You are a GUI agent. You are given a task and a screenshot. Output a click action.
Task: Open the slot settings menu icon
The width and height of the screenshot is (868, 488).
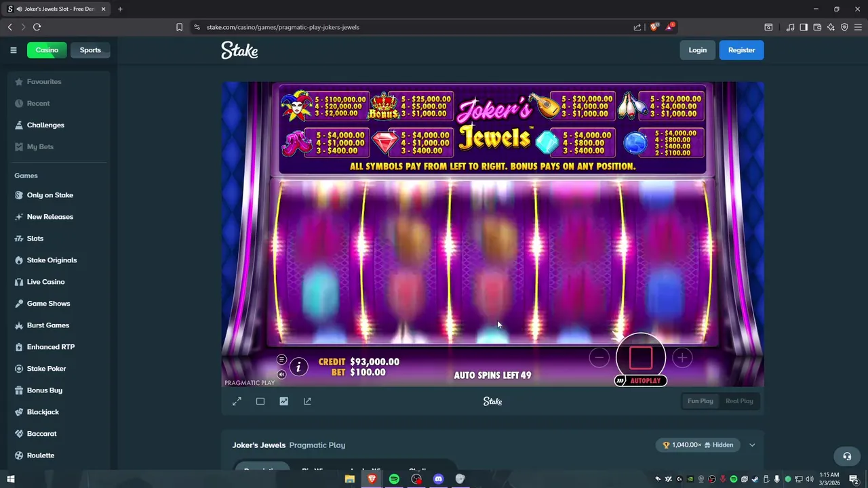[x=281, y=359]
